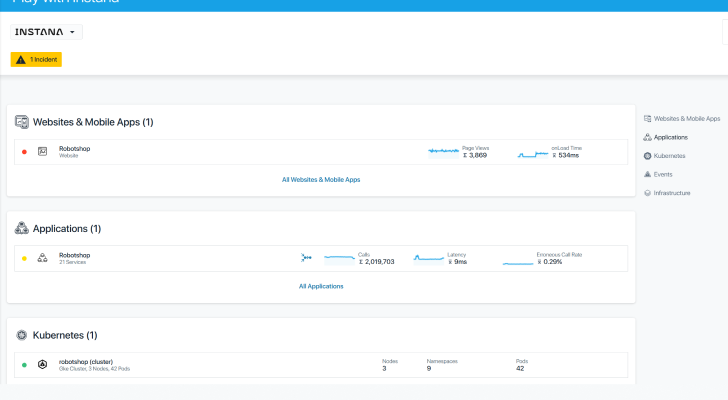
Task: Click the Websites & Mobile Apps section icon
Action: [21, 122]
